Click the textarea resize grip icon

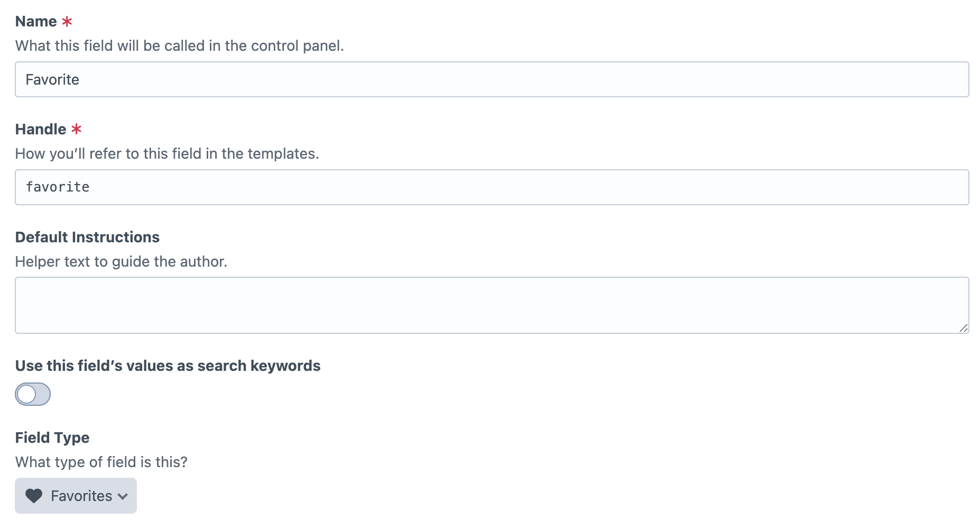click(x=963, y=328)
